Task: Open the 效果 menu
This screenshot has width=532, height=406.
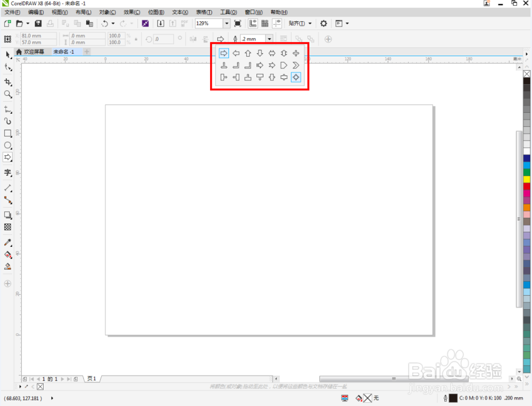Action: pos(132,12)
